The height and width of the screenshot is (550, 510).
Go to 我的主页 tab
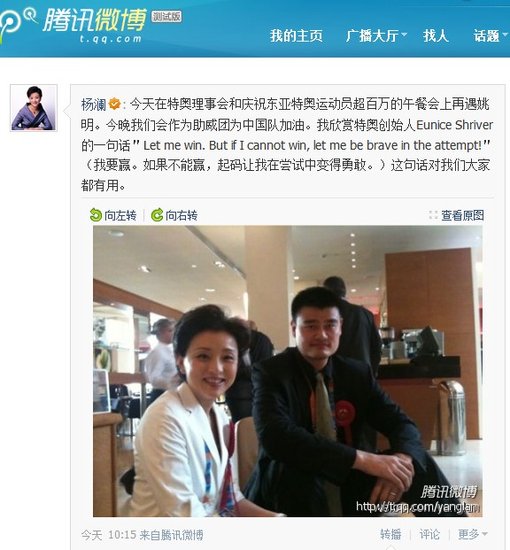[296, 36]
